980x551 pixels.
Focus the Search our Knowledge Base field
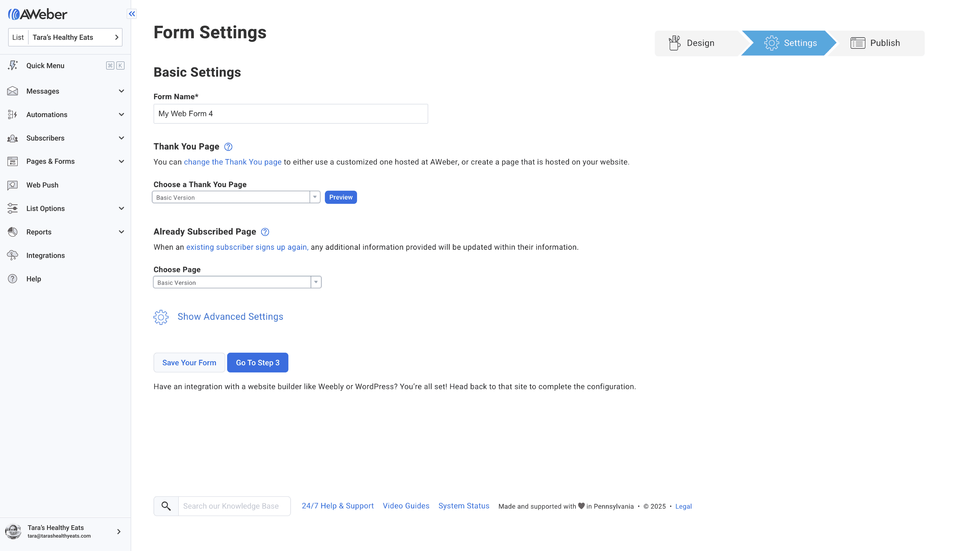coord(234,506)
